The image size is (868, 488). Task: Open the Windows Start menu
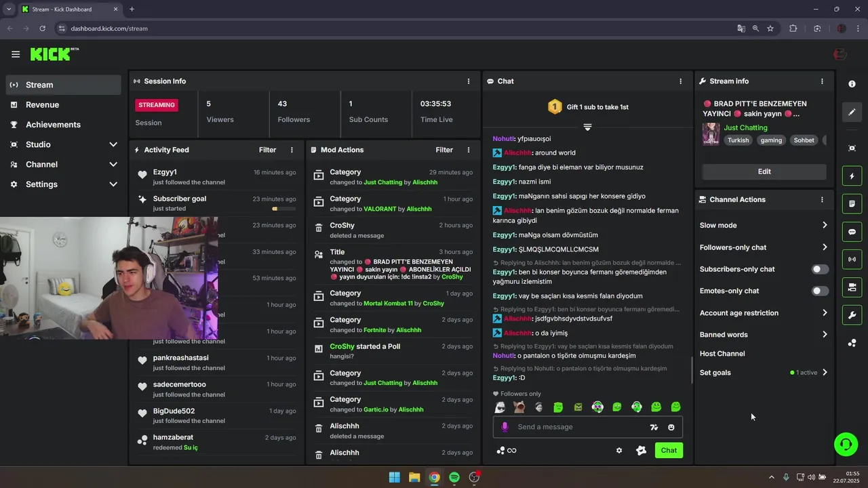click(394, 477)
